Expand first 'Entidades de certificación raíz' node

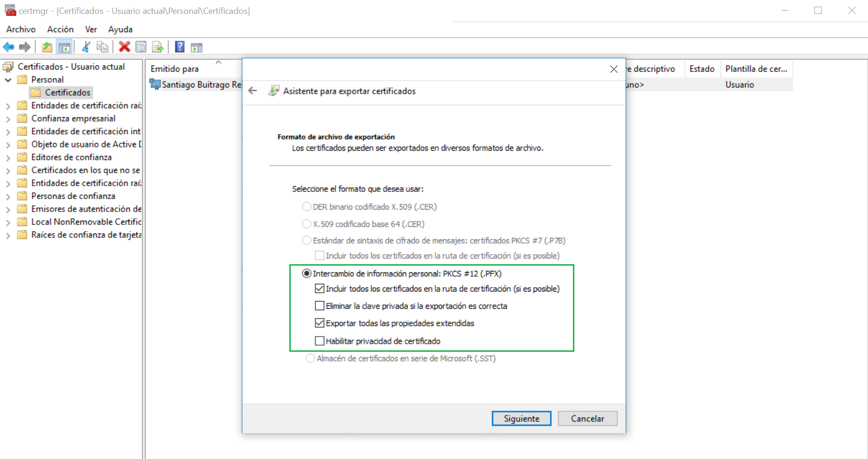click(x=8, y=106)
